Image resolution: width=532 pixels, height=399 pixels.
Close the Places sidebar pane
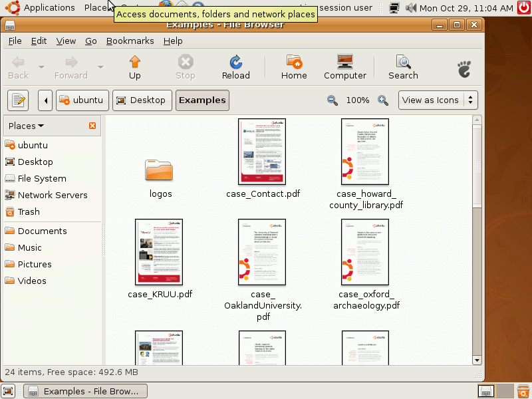click(x=92, y=126)
